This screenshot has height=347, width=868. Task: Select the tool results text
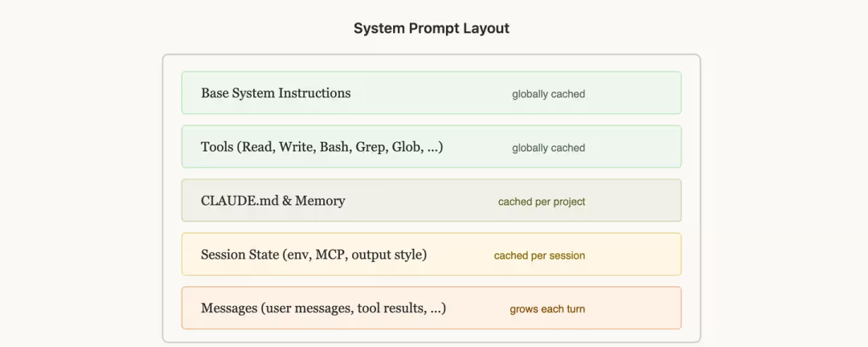pyautogui.click(x=391, y=308)
